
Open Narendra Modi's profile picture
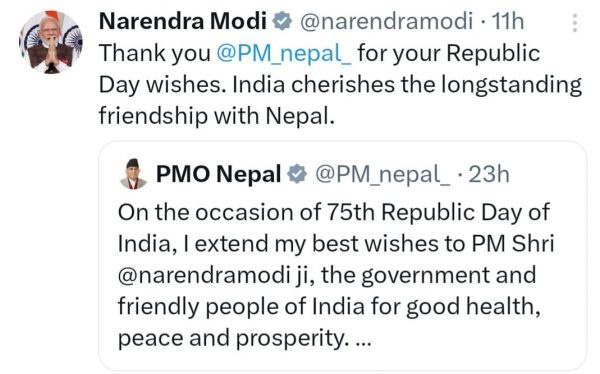click(51, 42)
